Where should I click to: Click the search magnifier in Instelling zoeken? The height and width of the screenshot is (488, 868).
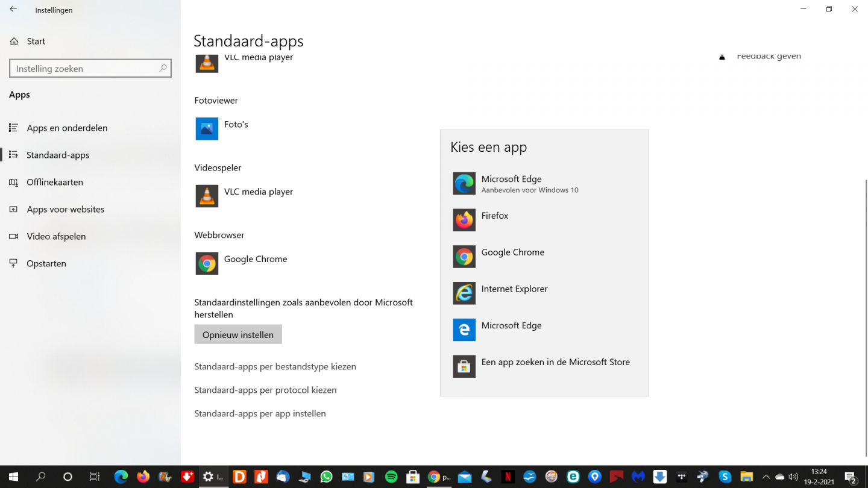pyautogui.click(x=163, y=69)
